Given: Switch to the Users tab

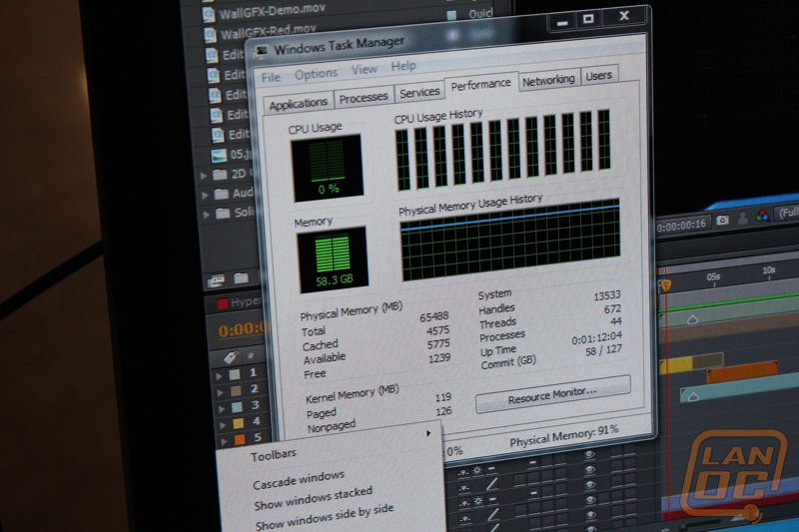Looking at the screenshot, I should (x=598, y=76).
